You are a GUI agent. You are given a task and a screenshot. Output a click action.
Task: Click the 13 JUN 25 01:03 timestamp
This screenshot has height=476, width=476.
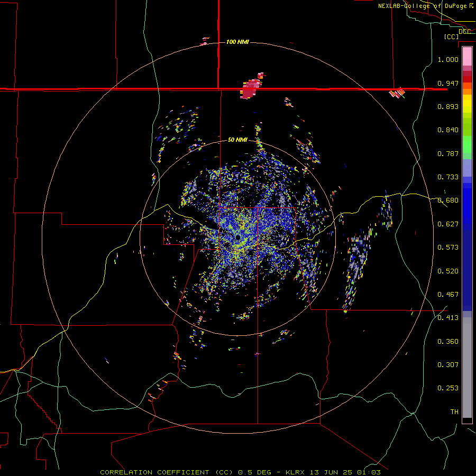(x=345, y=472)
